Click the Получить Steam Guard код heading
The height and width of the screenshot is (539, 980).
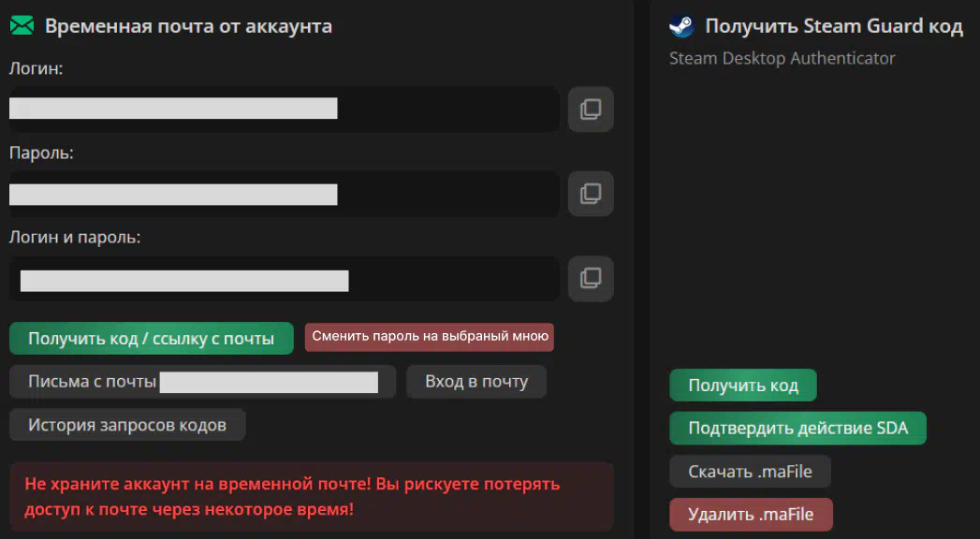coord(834,26)
